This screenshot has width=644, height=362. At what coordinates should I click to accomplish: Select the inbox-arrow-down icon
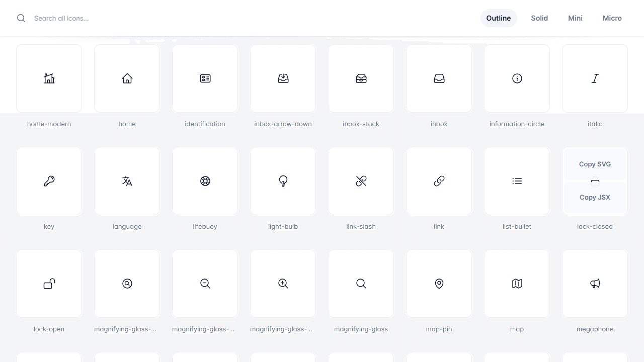point(283,78)
